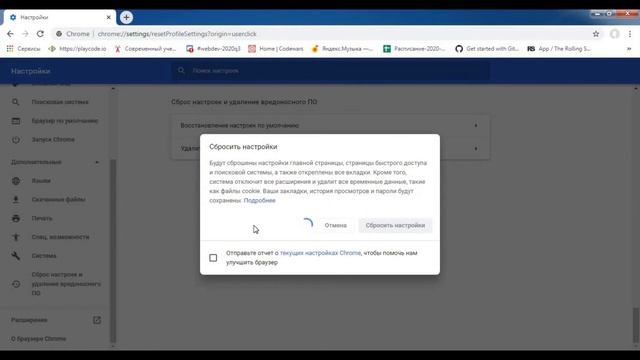
Task: Focus the Поиск настроек search field
Action: (x=331, y=71)
